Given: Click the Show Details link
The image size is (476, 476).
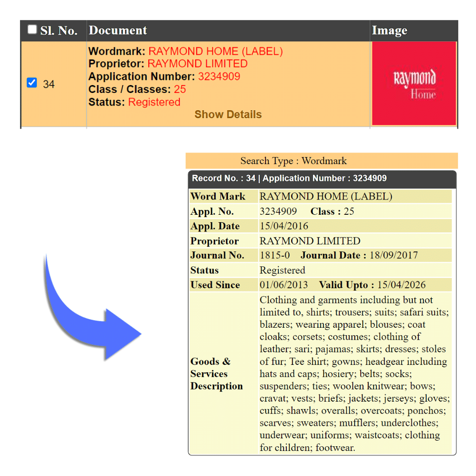Looking at the screenshot, I should click(228, 114).
